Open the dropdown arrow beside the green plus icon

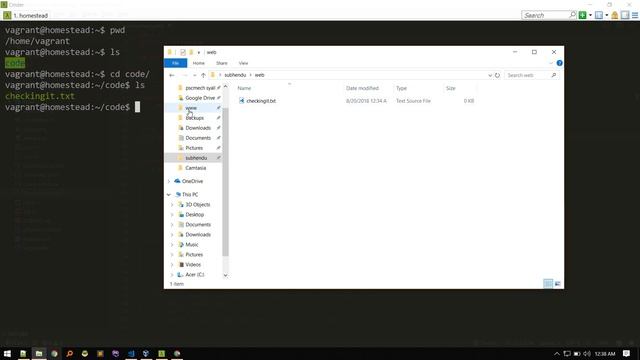pos(590,16)
